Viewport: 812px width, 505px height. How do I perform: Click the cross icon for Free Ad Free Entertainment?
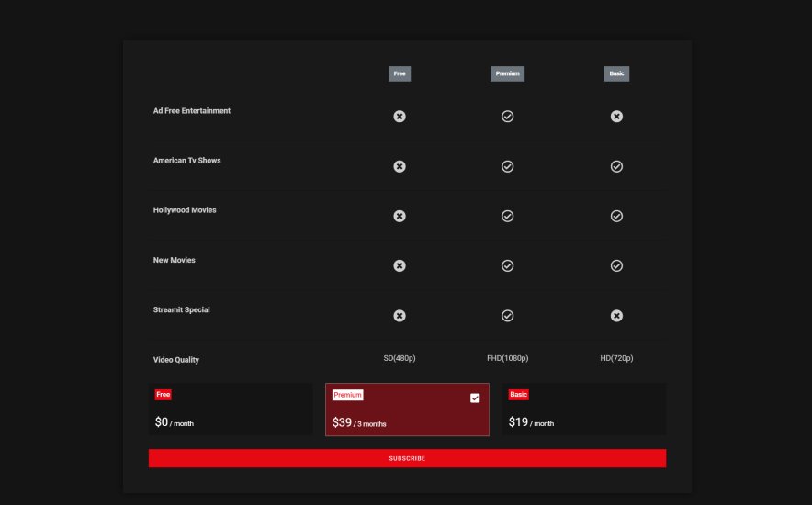pyautogui.click(x=400, y=117)
